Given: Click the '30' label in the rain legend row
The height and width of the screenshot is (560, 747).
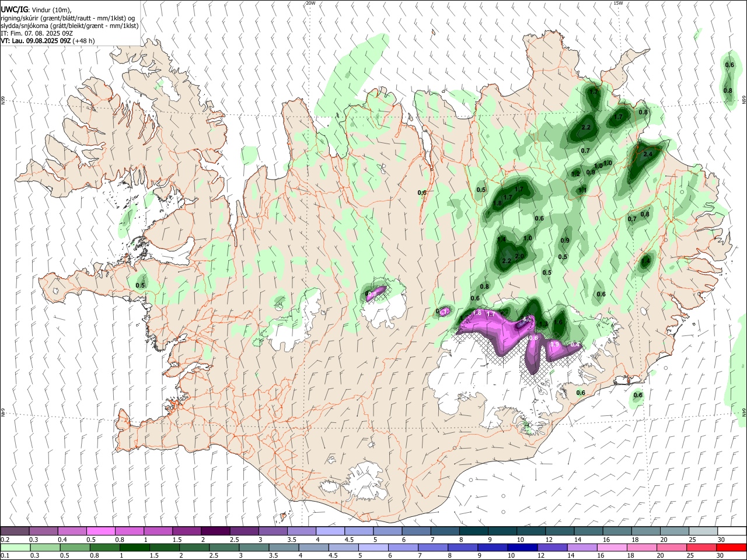Looking at the screenshot, I should click(x=721, y=556).
